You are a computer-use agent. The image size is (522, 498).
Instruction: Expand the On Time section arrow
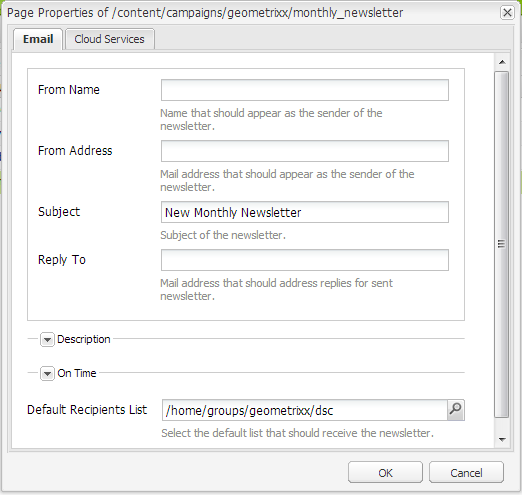pyautogui.click(x=47, y=373)
